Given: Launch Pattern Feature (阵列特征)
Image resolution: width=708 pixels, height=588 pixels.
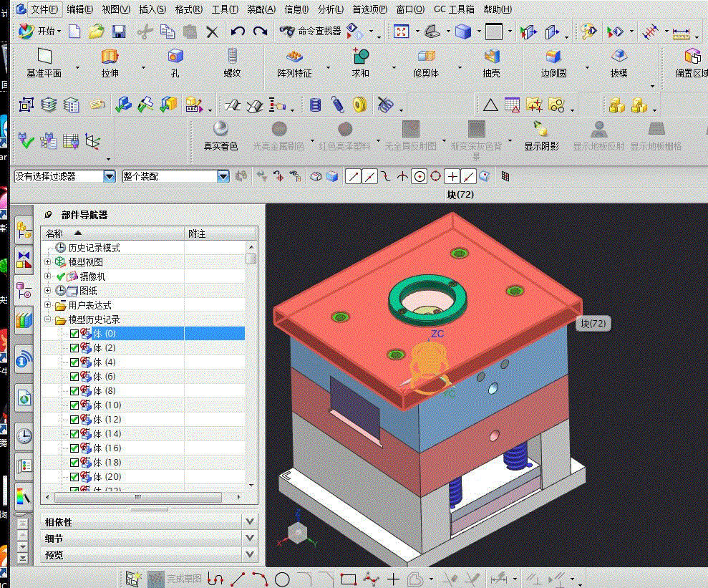Looking at the screenshot, I should [294, 63].
